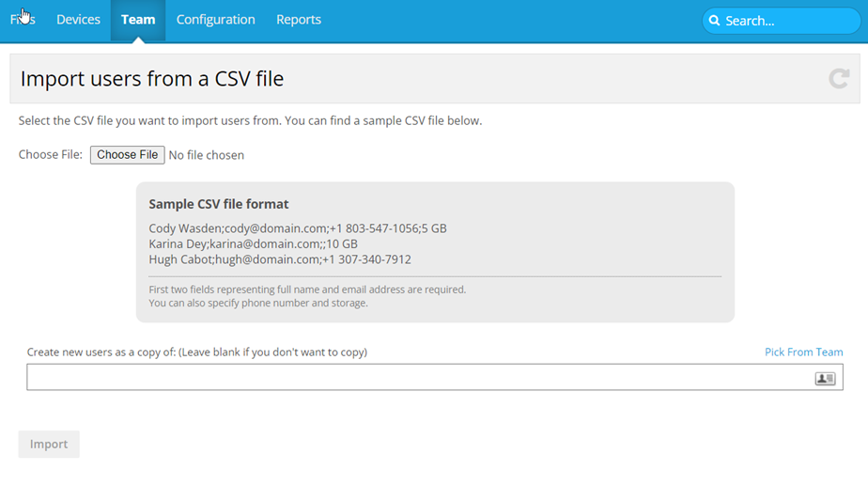Switch to the Devices tab
The image size is (868, 501).
[x=78, y=20]
